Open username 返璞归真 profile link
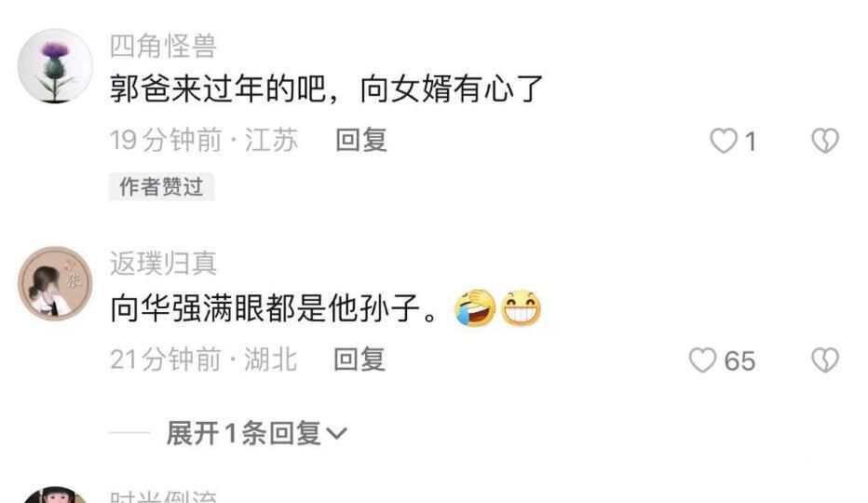Image resolution: width=868 pixels, height=503 pixels. 163,263
